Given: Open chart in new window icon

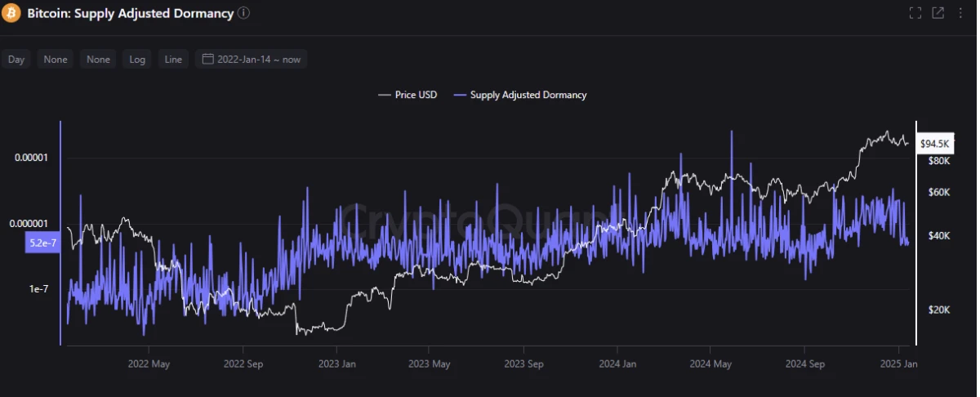Looking at the screenshot, I should pyautogui.click(x=938, y=13).
